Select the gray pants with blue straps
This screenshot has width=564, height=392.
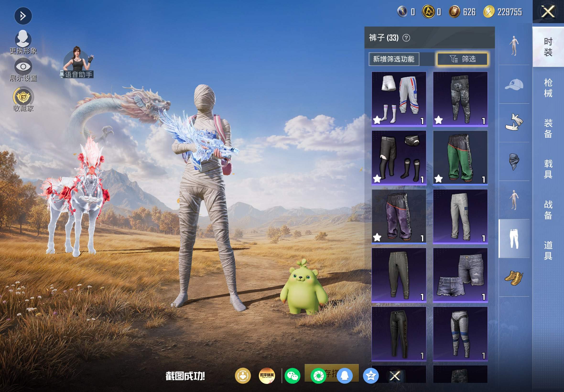460,334
